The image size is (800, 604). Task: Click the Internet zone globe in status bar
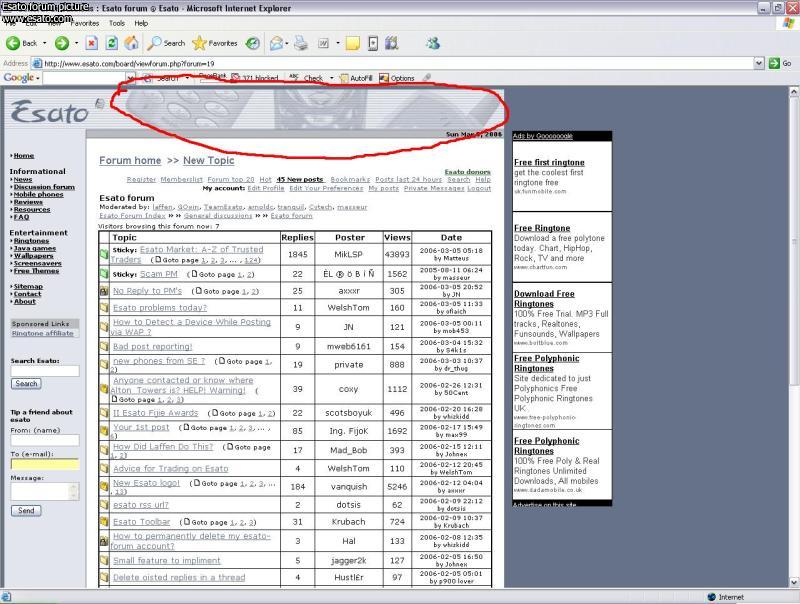pyautogui.click(x=712, y=597)
